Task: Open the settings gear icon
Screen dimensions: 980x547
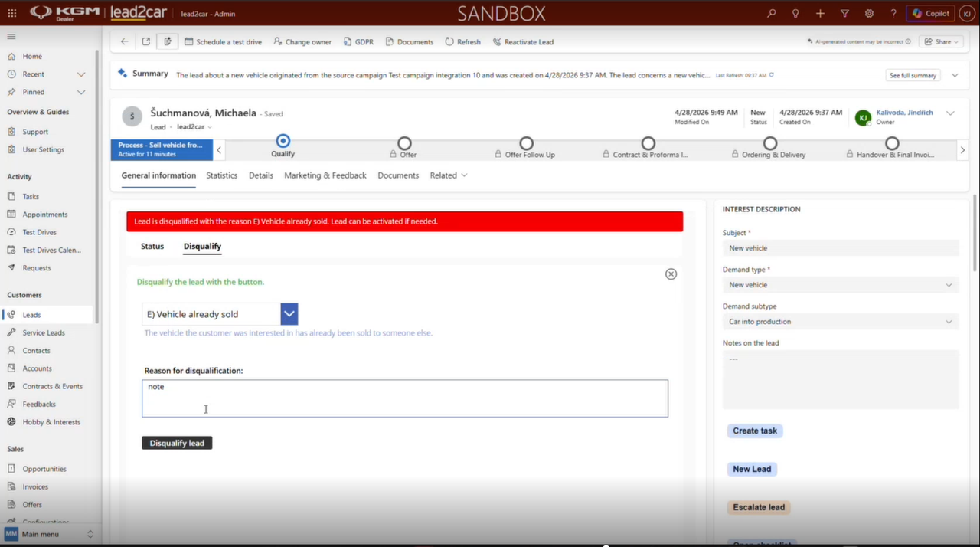Action: 869,13
